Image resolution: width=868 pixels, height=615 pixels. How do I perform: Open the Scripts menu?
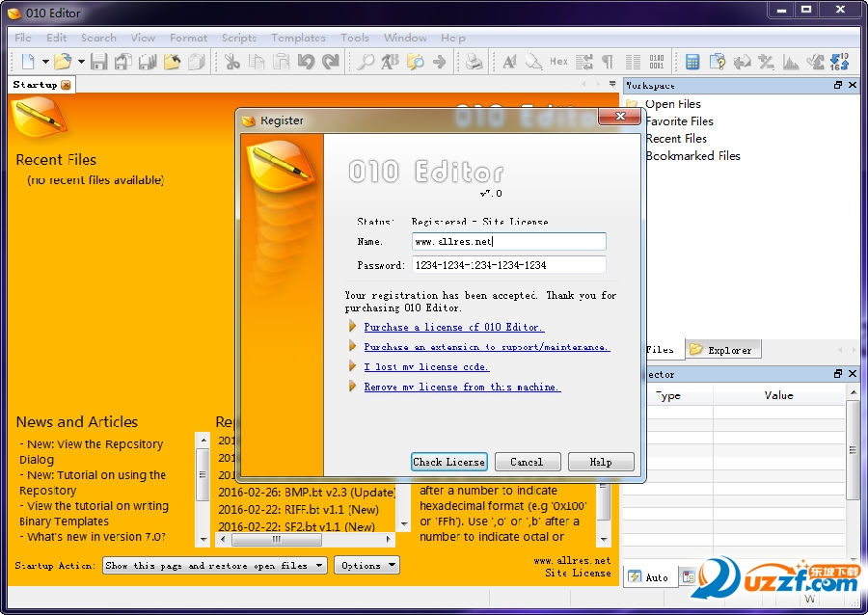click(239, 38)
